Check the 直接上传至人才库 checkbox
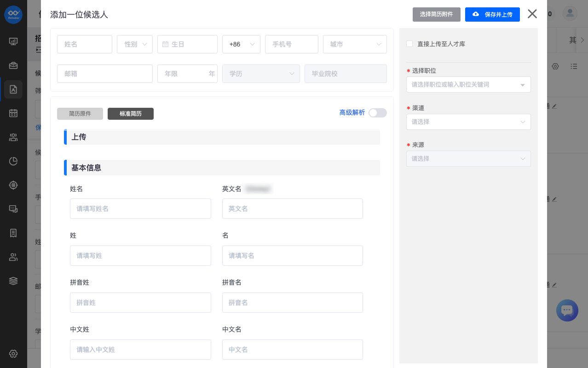 (409, 44)
